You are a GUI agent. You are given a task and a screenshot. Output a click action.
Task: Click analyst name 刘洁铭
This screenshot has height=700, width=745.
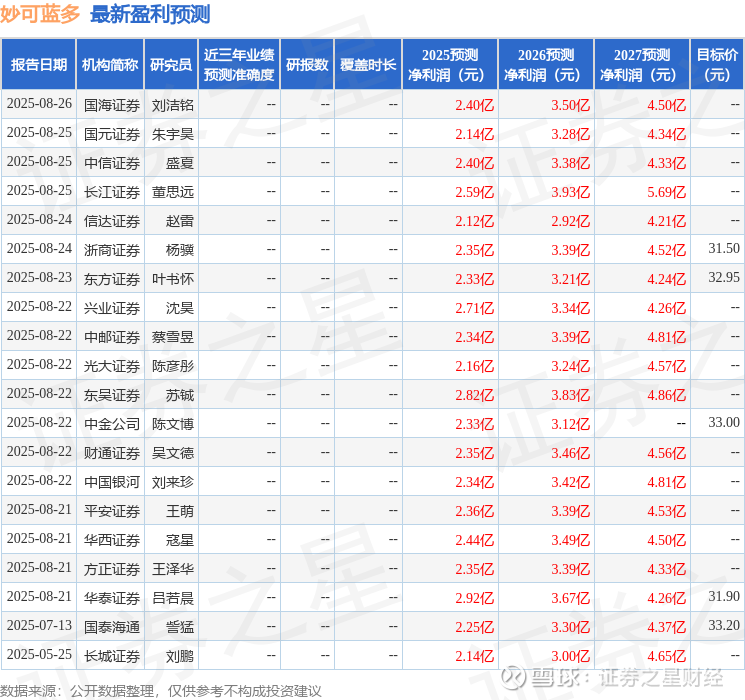173,105
